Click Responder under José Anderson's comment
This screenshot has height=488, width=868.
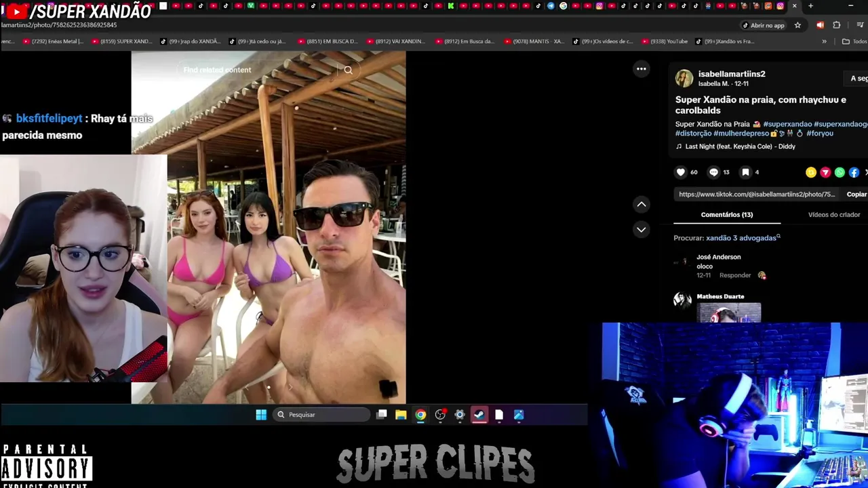[735, 275]
